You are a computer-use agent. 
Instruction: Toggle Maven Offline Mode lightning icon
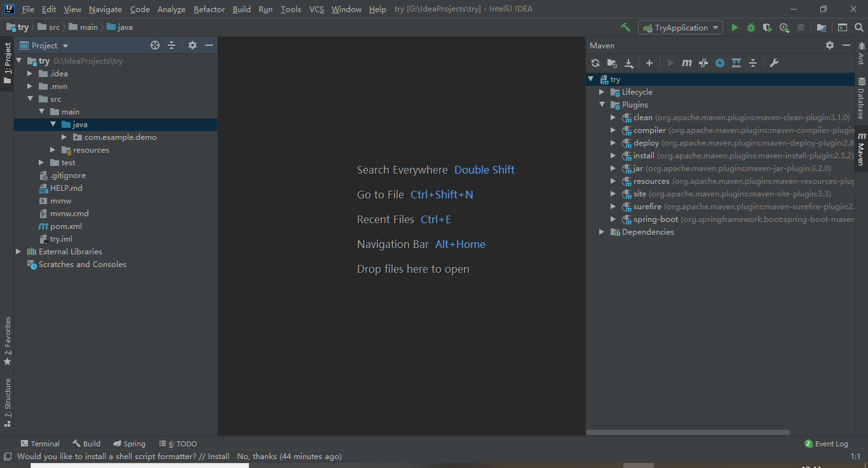pos(720,63)
